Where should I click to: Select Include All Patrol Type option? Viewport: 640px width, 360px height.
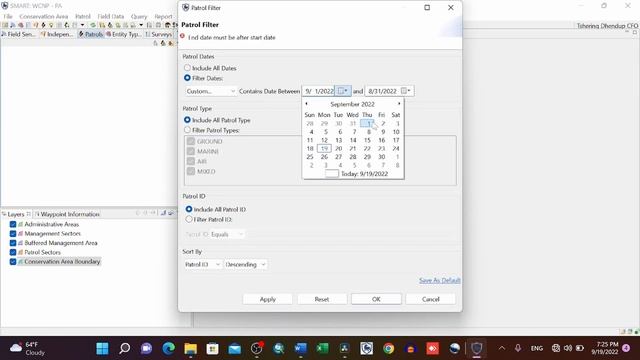(x=187, y=120)
